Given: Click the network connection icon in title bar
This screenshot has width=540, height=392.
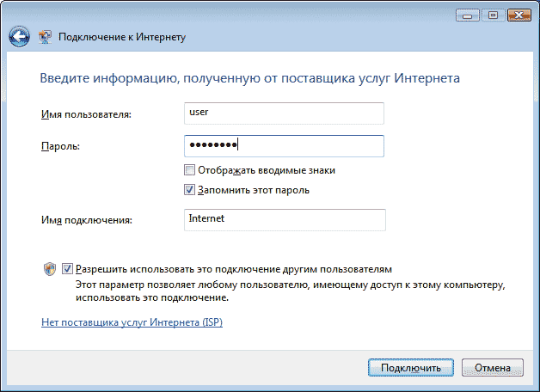Looking at the screenshot, I should (x=44, y=37).
